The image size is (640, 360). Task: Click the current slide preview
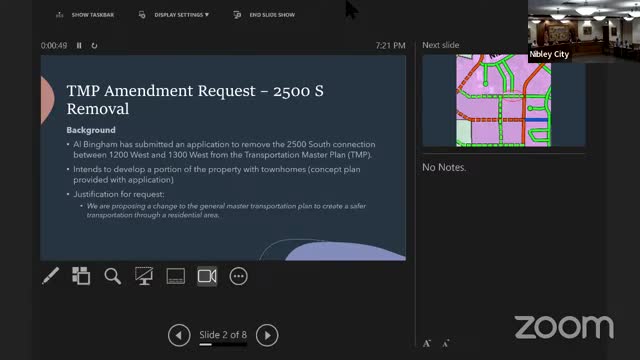pos(223,158)
